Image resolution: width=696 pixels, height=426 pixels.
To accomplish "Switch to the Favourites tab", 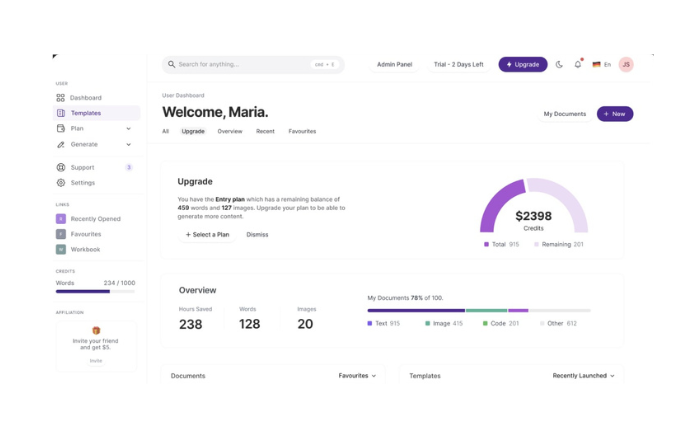I will click(x=302, y=131).
